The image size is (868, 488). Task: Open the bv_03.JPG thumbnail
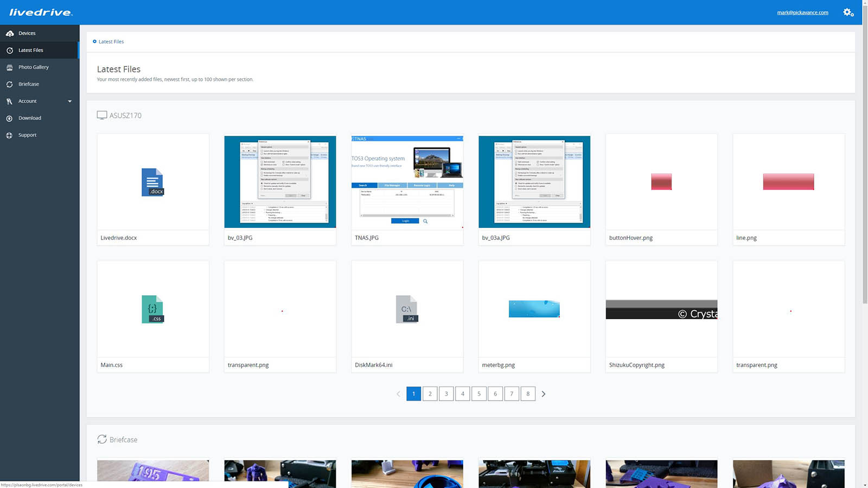[280, 182]
